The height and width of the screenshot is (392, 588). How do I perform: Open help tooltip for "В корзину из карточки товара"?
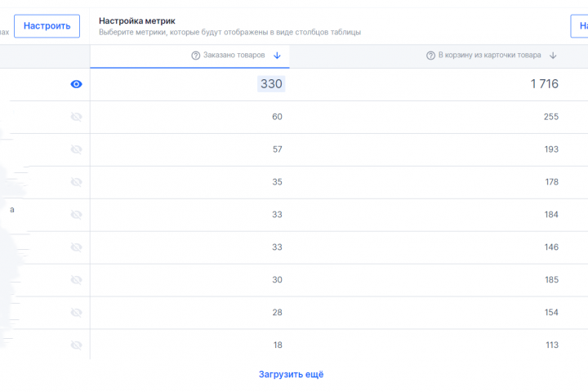tap(430, 56)
